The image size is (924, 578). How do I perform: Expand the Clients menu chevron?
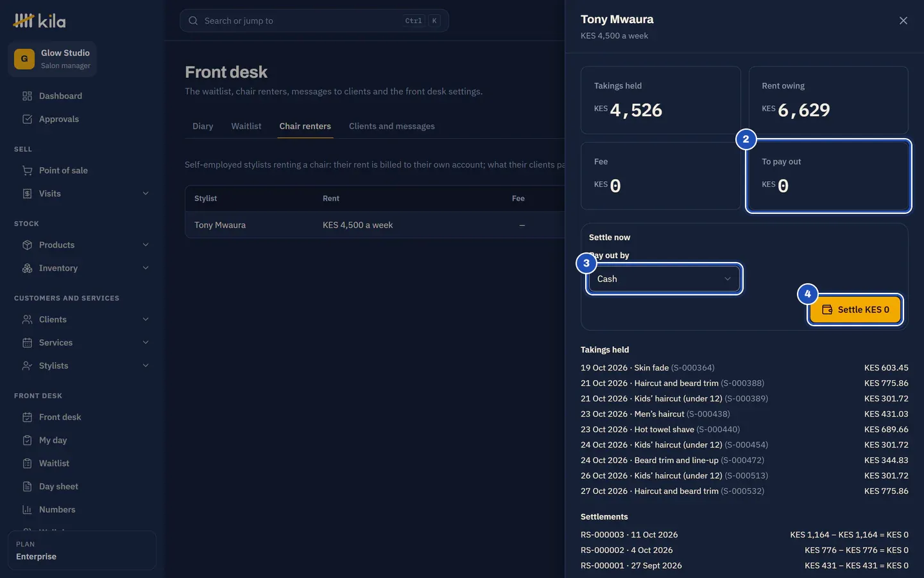pyautogui.click(x=146, y=320)
